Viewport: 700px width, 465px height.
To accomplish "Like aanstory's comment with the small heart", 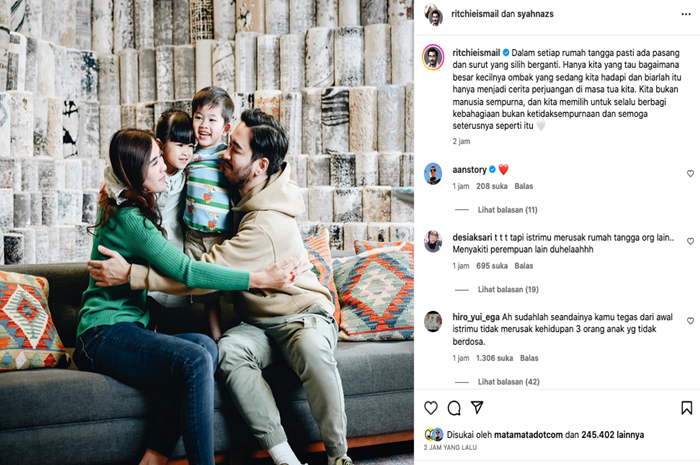I will (690, 174).
